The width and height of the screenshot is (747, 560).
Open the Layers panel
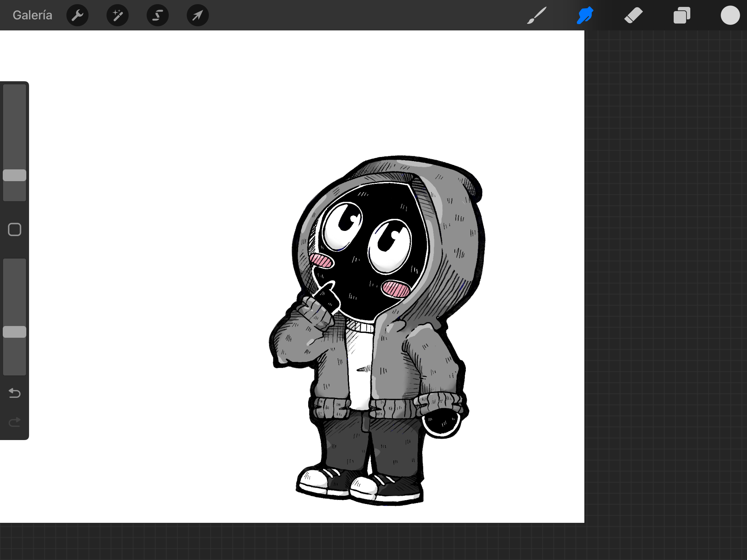point(682,15)
